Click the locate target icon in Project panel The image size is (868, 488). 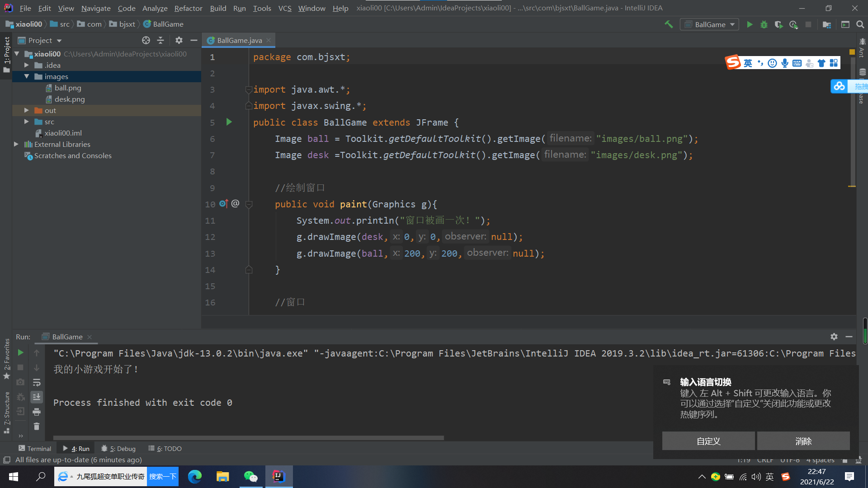tap(146, 40)
